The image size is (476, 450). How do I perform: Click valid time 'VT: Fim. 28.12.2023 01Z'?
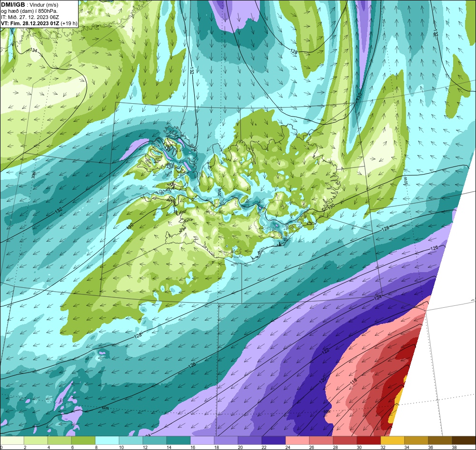point(30,23)
